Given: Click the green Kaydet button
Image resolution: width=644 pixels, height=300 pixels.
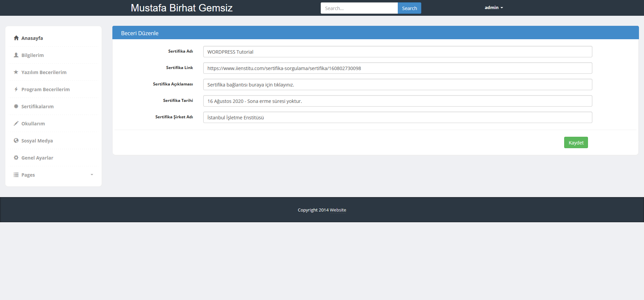Looking at the screenshot, I should point(576,142).
